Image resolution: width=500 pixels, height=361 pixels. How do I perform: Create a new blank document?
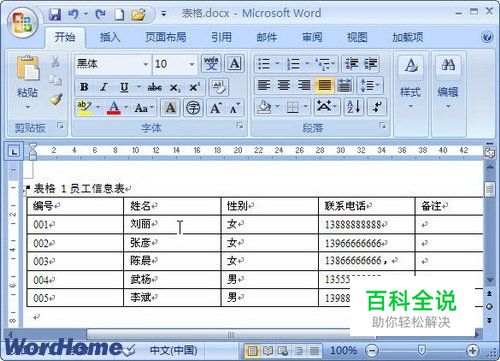[x=119, y=15]
